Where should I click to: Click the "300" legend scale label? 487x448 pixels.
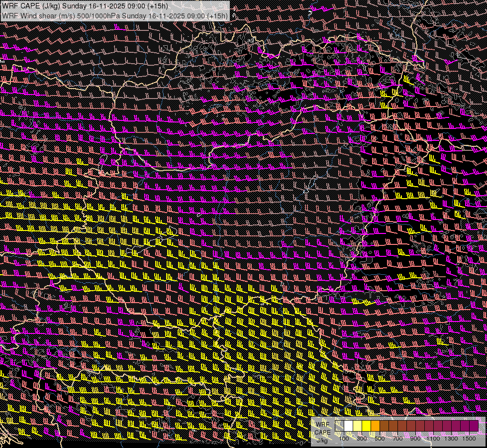coord(362,438)
